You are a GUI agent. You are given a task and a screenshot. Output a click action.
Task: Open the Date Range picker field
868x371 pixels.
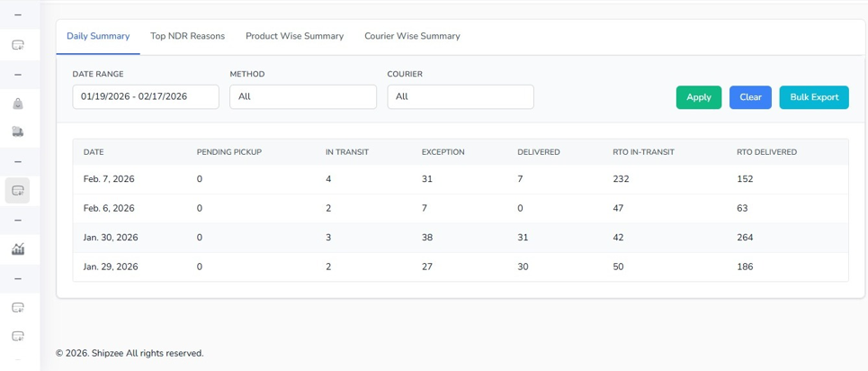pos(146,96)
